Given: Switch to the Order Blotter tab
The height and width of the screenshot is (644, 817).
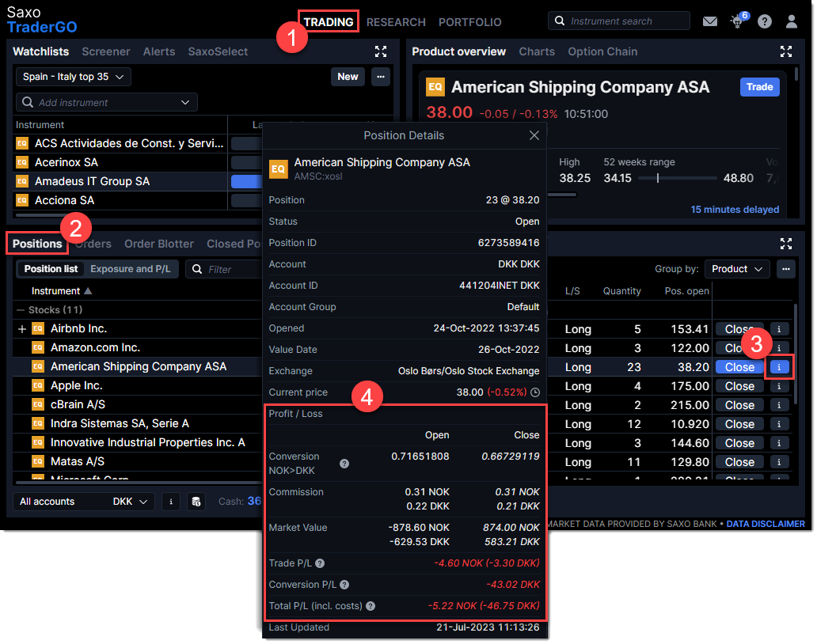Looking at the screenshot, I should (x=159, y=244).
